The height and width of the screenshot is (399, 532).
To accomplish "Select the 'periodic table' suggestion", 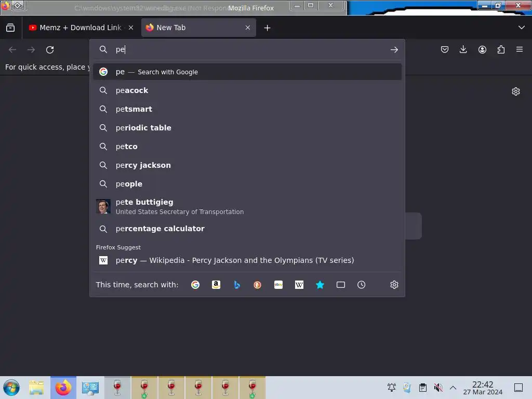I will tap(247, 128).
